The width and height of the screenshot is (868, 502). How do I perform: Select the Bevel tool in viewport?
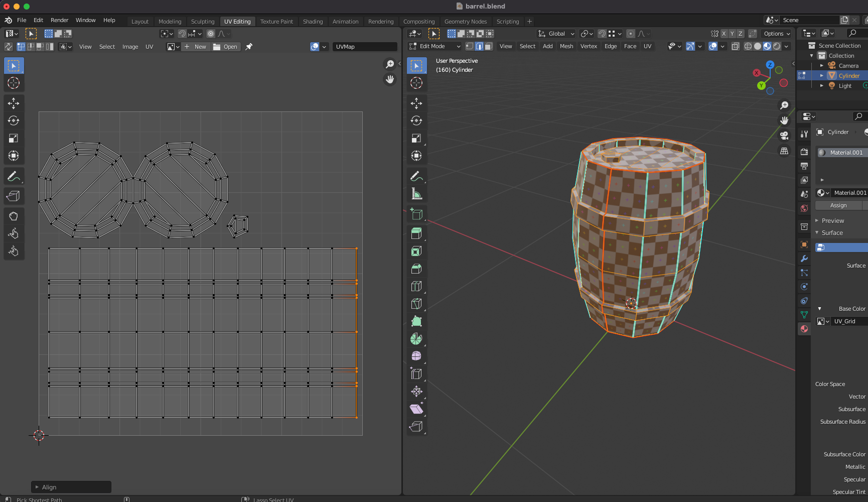(x=416, y=269)
